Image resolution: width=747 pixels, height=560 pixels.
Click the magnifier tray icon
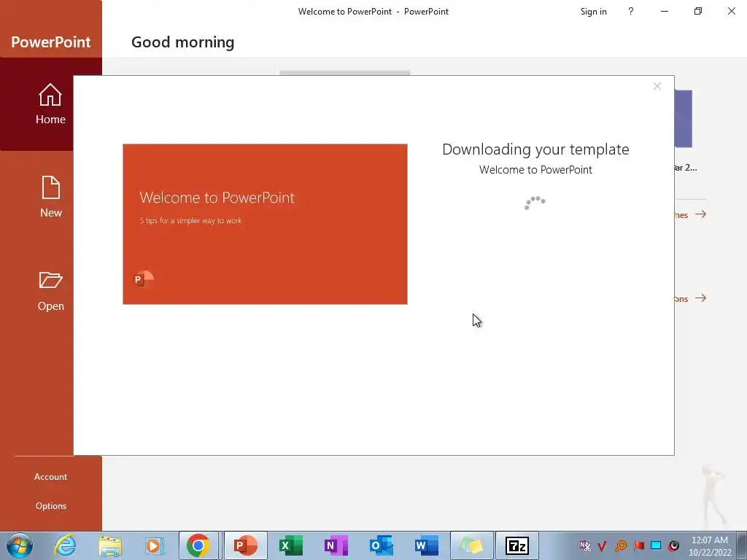click(x=621, y=545)
